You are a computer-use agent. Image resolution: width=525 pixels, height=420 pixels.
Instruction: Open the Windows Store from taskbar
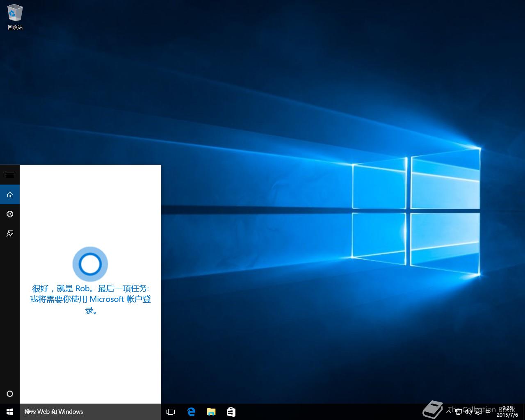point(231,412)
